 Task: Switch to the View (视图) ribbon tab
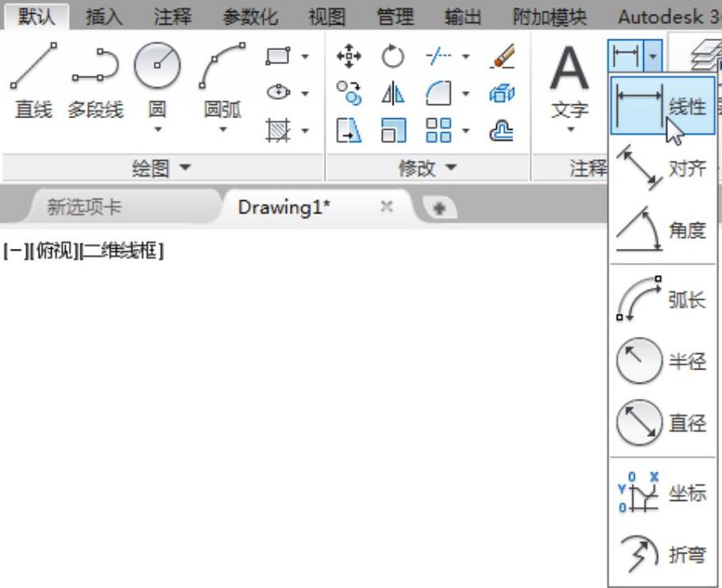326,17
